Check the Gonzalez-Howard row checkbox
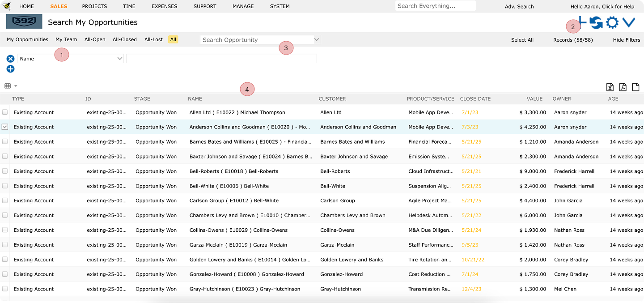644x303 pixels. click(x=5, y=274)
